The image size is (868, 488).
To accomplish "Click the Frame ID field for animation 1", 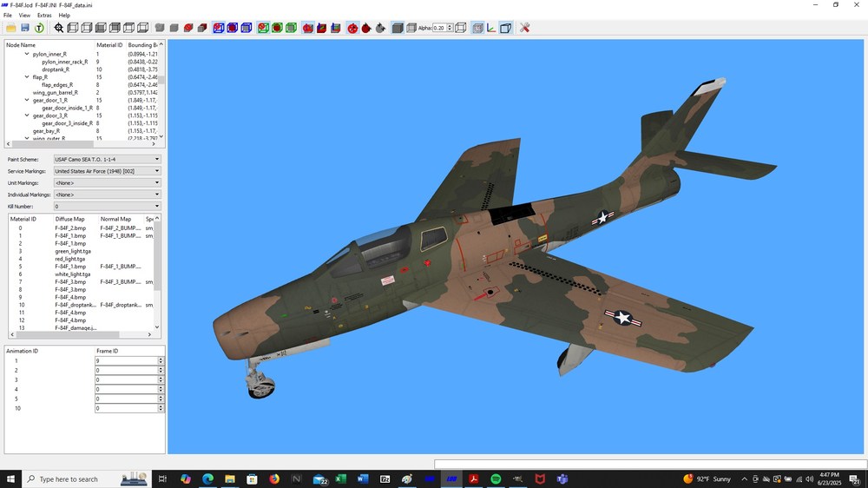I will pos(126,360).
